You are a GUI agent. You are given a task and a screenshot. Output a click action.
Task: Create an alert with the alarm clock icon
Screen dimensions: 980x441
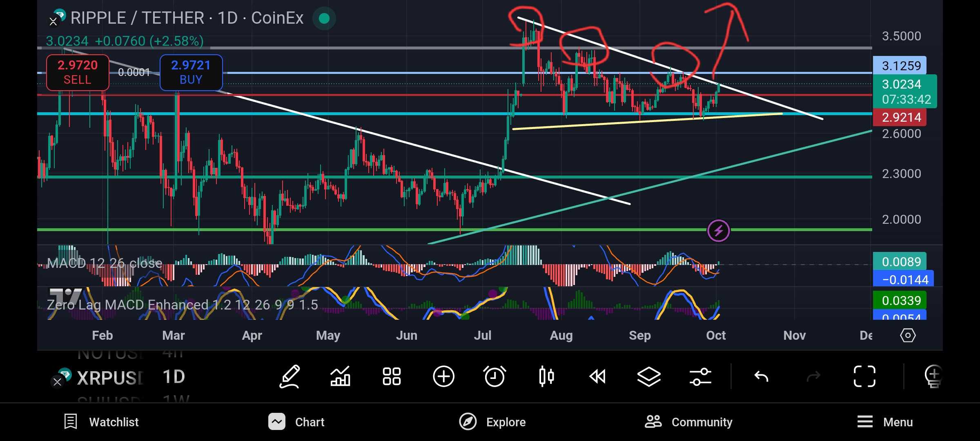tap(494, 376)
